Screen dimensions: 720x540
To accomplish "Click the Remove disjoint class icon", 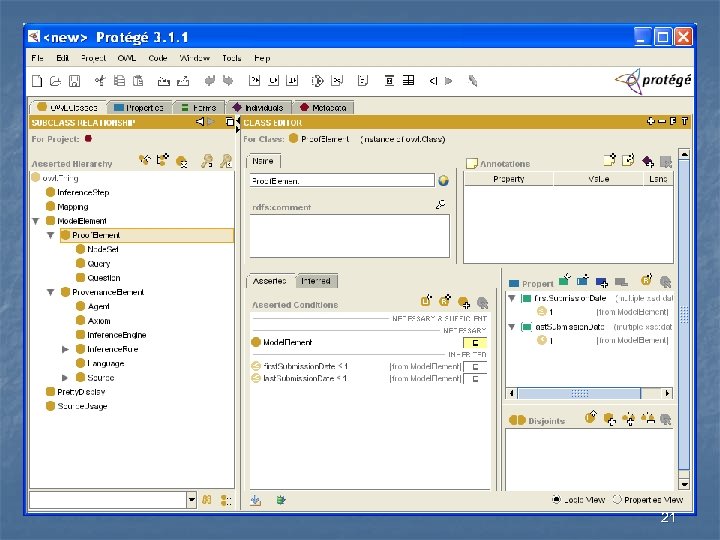I will (665, 419).
